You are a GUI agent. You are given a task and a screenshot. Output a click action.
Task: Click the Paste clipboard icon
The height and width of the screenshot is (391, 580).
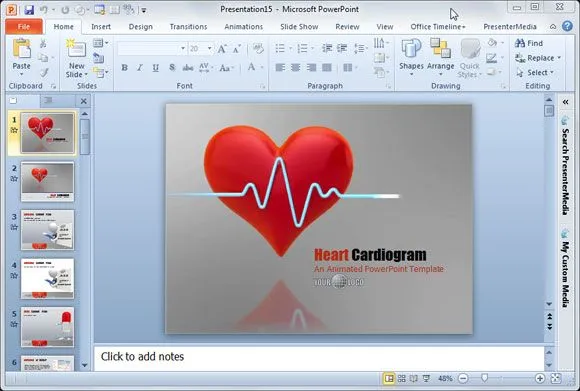pos(21,49)
